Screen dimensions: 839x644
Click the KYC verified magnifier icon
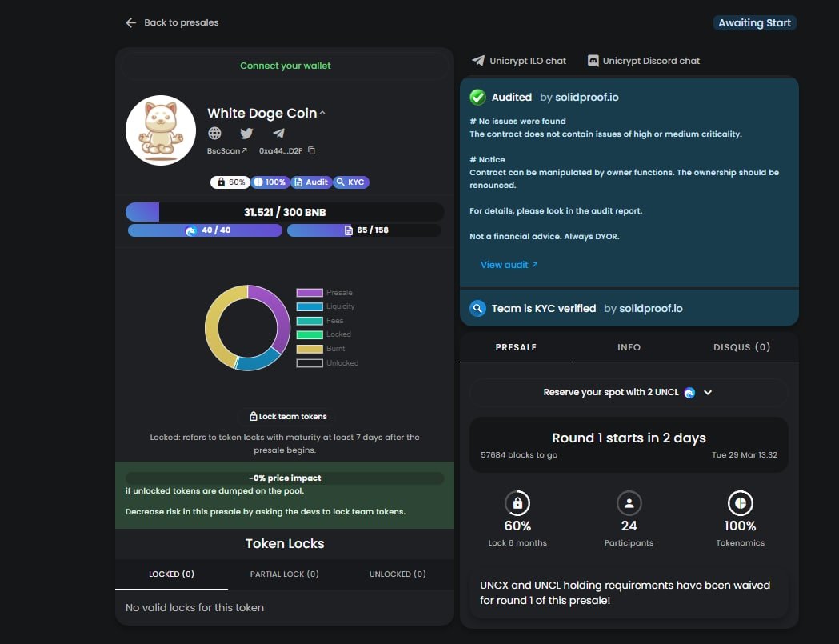[477, 308]
